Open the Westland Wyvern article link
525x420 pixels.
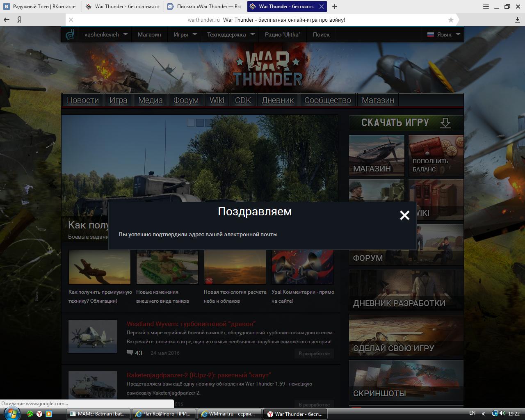click(x=191, y=324)
